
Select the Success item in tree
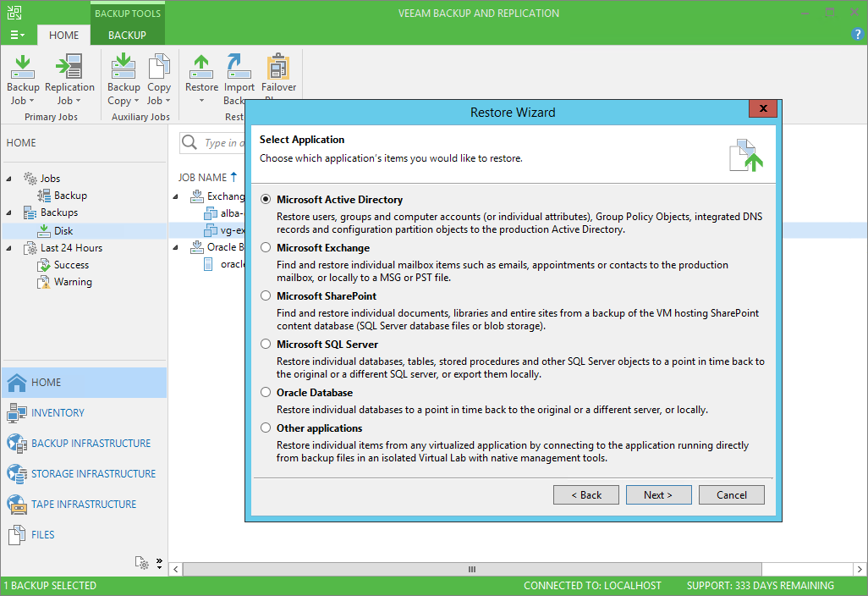click(71, 265)
